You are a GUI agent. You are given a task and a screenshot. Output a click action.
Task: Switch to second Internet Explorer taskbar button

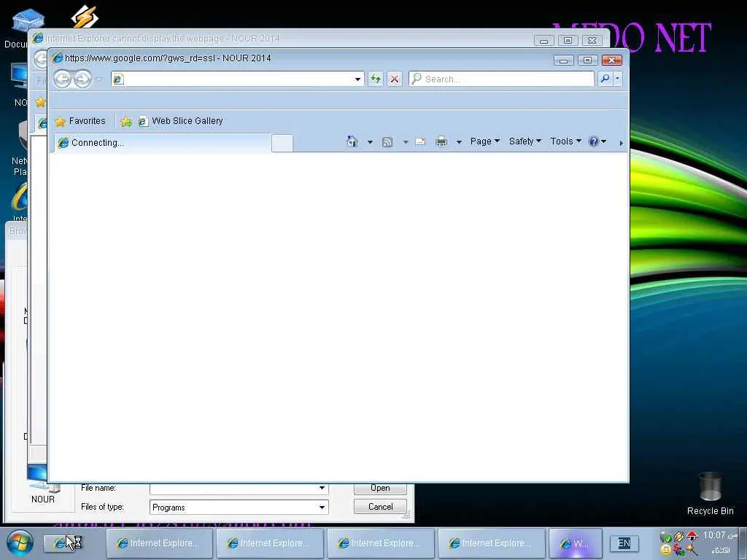[270, 543]
